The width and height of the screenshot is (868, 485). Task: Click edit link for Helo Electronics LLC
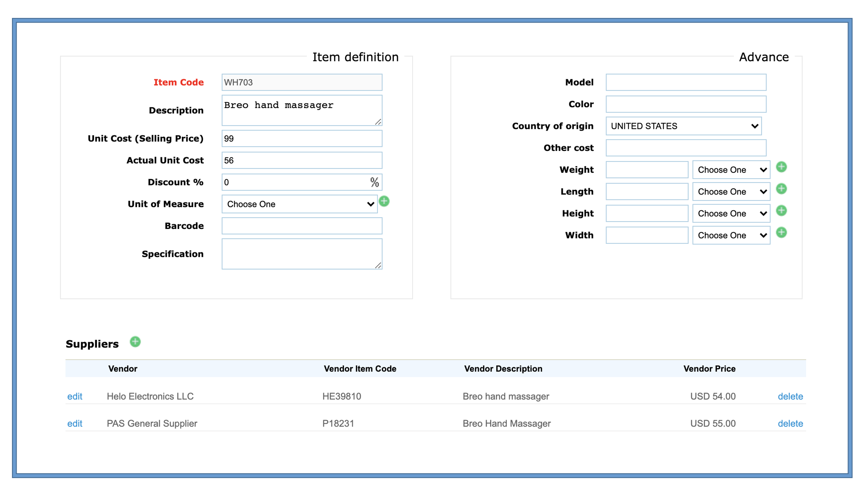coord(74,396)
